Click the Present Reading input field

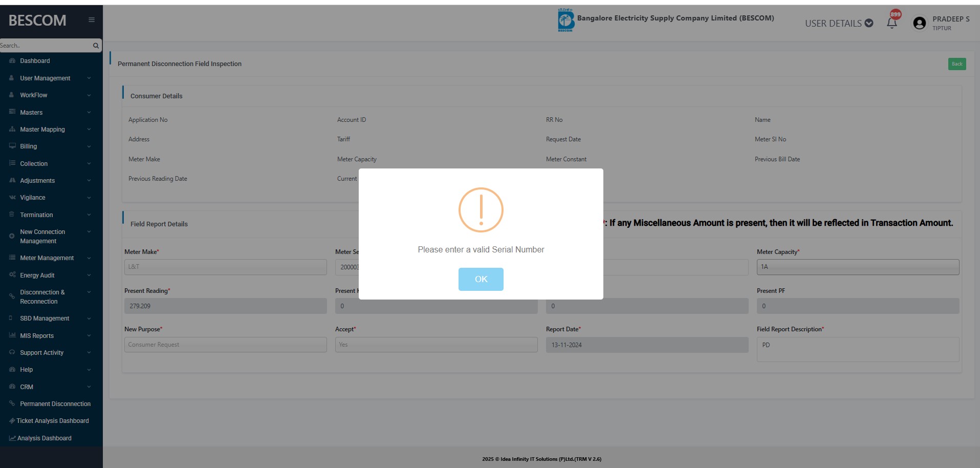226,306
